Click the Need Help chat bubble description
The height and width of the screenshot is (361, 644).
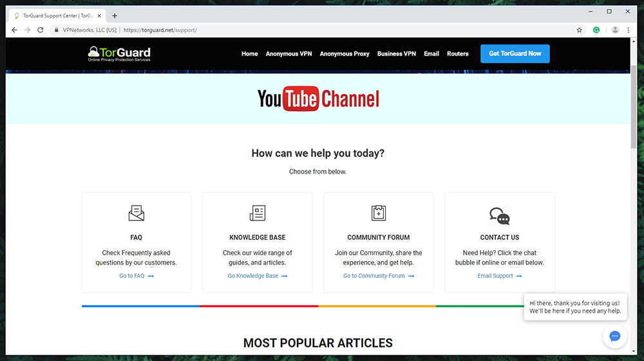point(500,258)
